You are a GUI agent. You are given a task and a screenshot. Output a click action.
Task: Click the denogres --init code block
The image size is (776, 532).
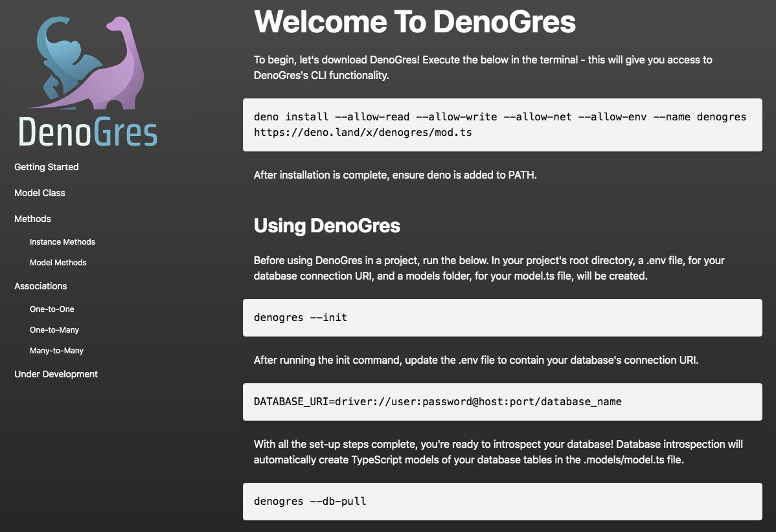502,317
